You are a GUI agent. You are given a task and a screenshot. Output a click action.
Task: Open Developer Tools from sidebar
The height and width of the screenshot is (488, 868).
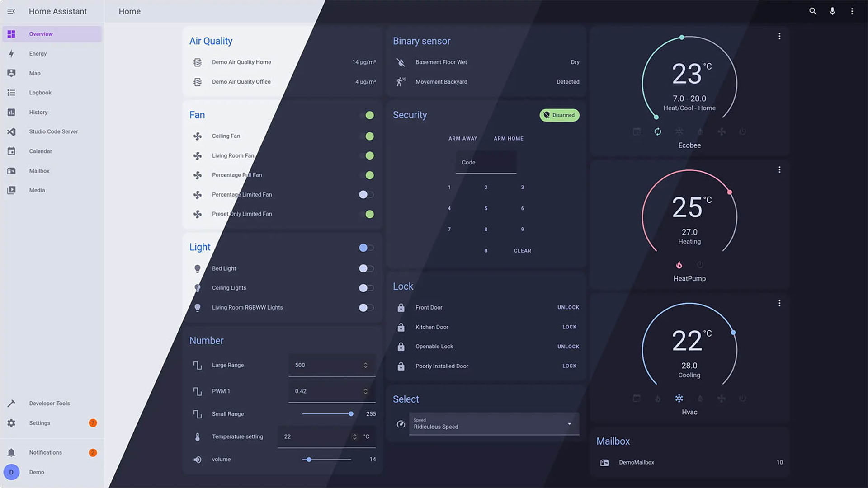(x=49, y=403)
